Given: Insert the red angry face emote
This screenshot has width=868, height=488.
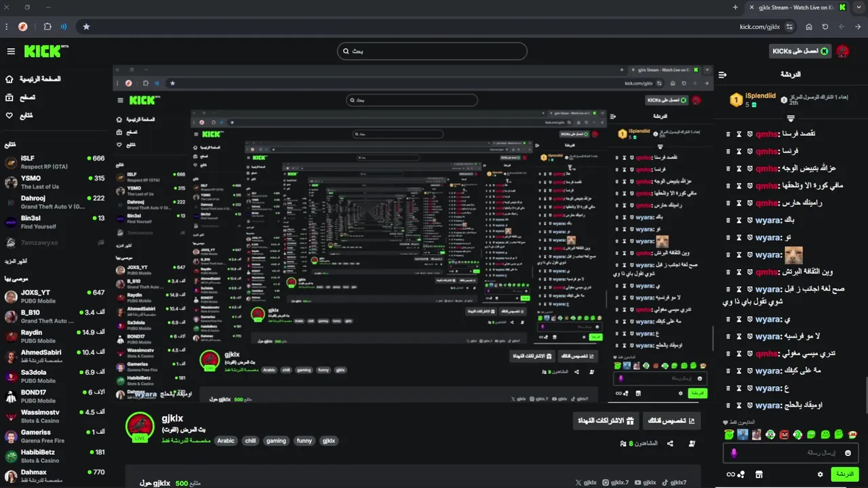Looking at the screenshot, I should click(785, 434).
